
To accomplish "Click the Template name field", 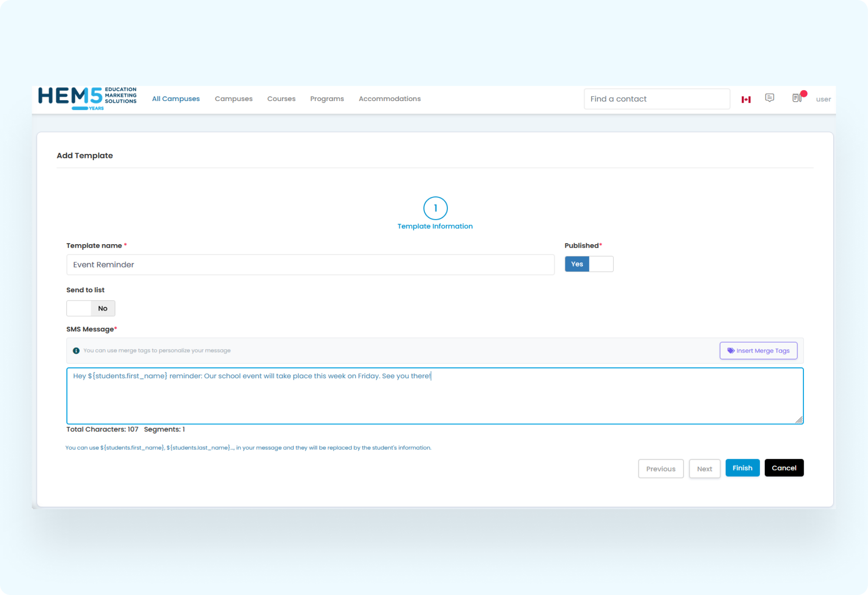I will [310, 265].
